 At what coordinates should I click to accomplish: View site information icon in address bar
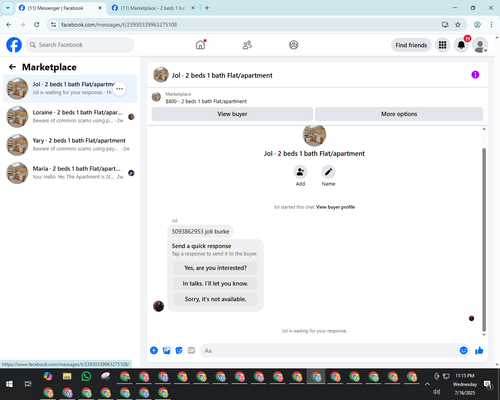(x=53, y=25)
